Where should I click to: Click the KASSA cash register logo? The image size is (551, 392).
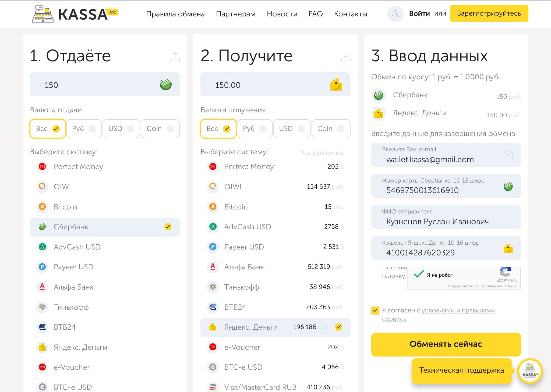click(x=75, y=14)
